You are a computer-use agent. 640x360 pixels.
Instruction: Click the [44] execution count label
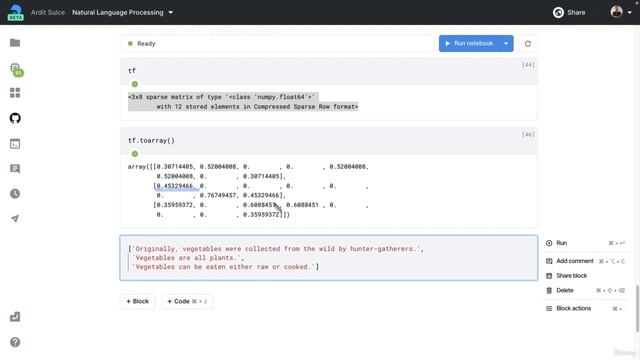click(528, 65)
